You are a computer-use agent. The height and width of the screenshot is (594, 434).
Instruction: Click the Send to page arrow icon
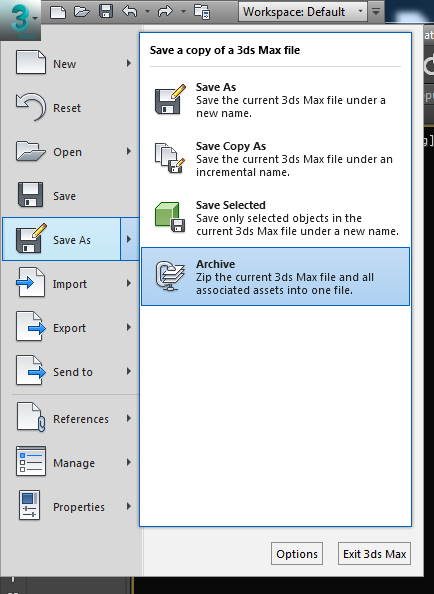click(x=31, y=370)
